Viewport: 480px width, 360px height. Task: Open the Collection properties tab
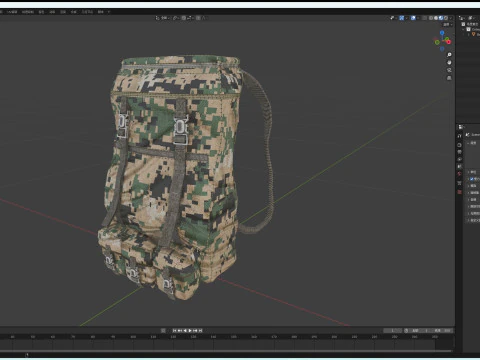[x=460, y=183]
